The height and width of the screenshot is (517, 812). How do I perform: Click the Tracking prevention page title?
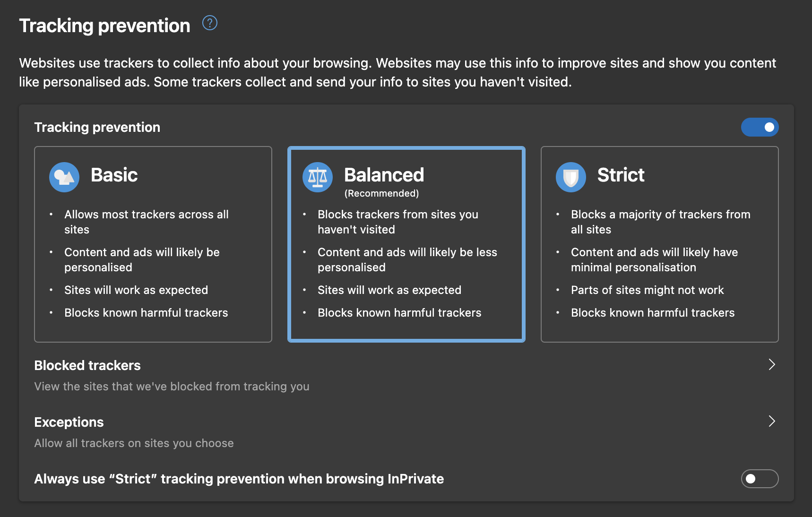click(104, 26)
